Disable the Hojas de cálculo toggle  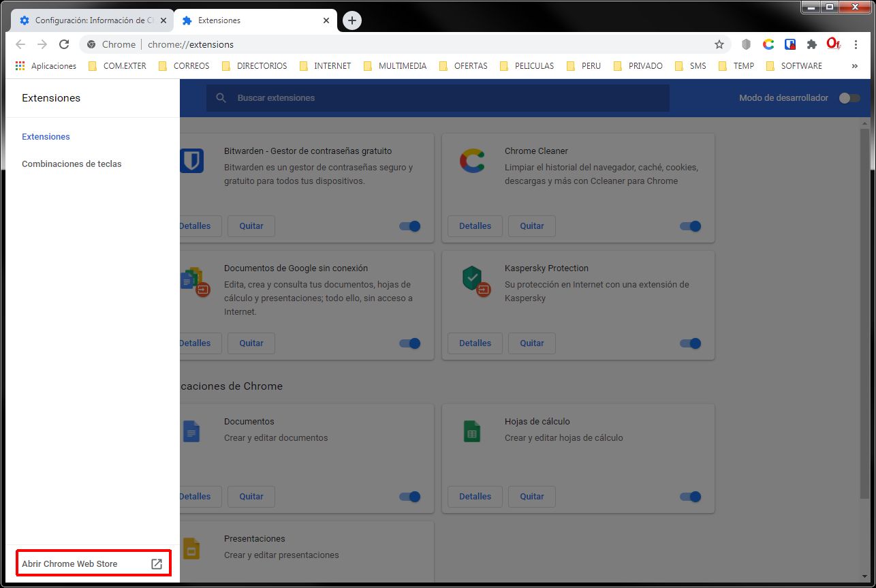[691, 497]
